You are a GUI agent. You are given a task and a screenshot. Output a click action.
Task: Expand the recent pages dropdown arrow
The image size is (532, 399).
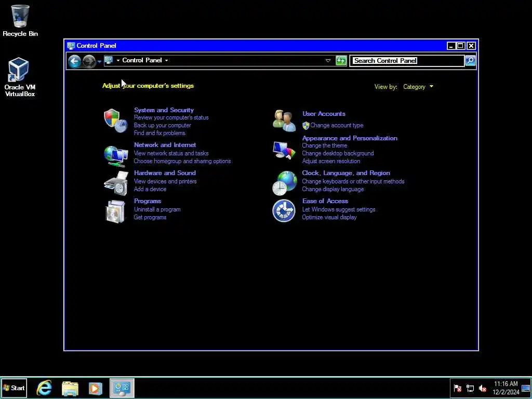point(99,61)
